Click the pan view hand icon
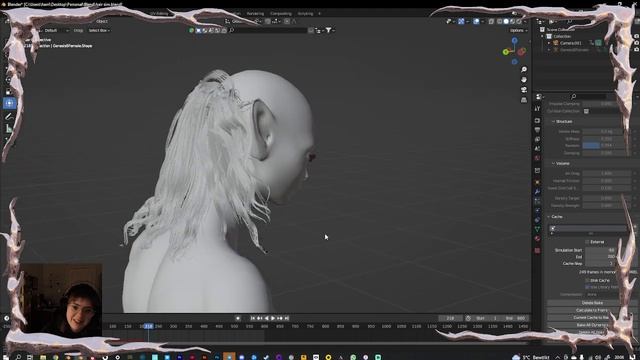This screenshot has height=360, width=640. pos(524,80)
